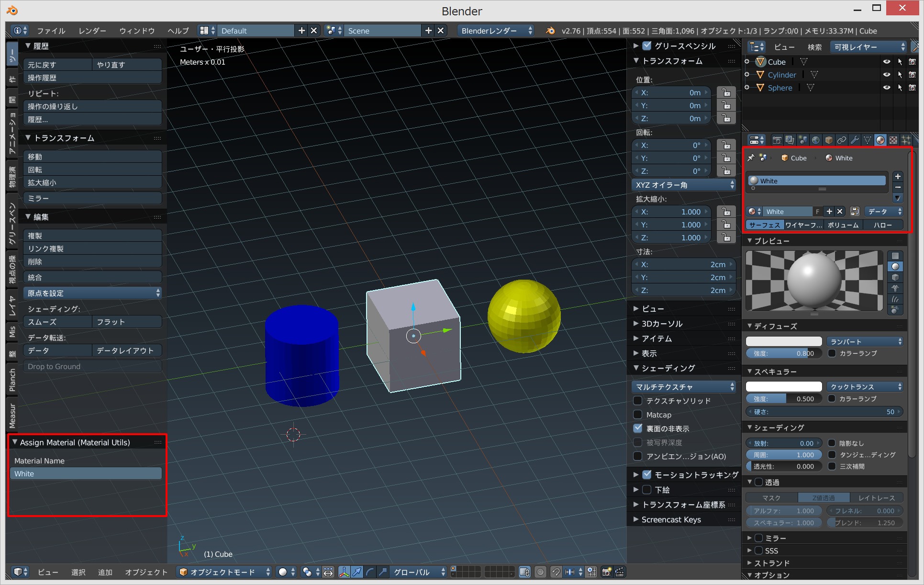
Task: Hide the Cube in the outliner via eye icon
Action: [887, 62]
